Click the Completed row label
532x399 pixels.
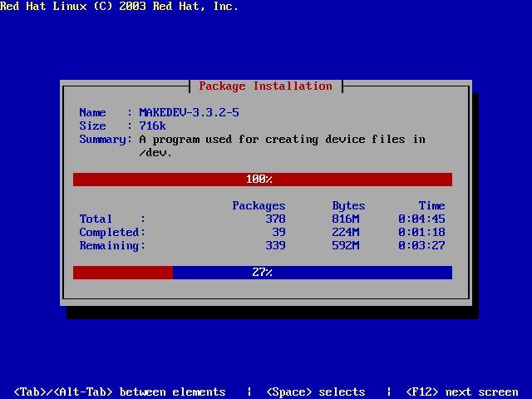pos(112,232)
